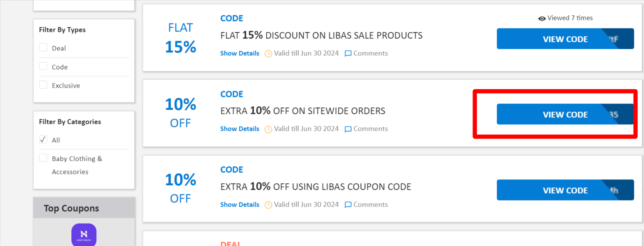Viewport: 644px width, 246px height.
Task: Click the comment icon on the Libas coupon code offer
Action: (348, 205)
